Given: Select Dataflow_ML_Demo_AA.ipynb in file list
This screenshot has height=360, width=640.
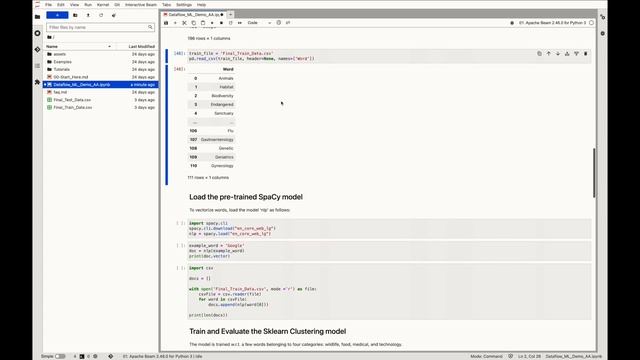Looking at the screenshot, I should [100, 84].
